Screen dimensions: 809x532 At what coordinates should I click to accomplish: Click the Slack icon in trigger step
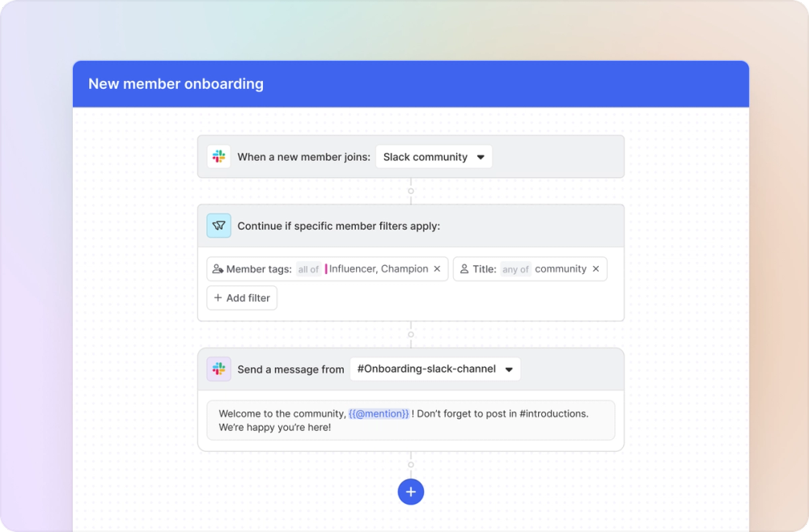tap(218, 157)
